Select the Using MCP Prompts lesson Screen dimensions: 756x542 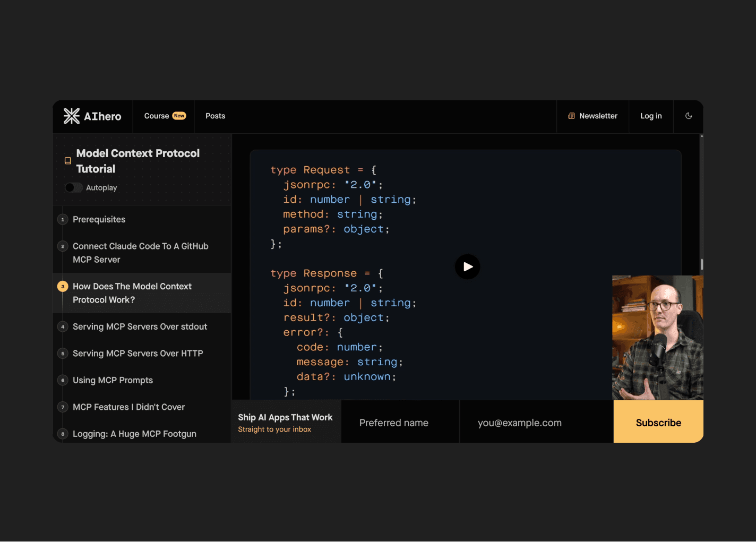(113, 381)
